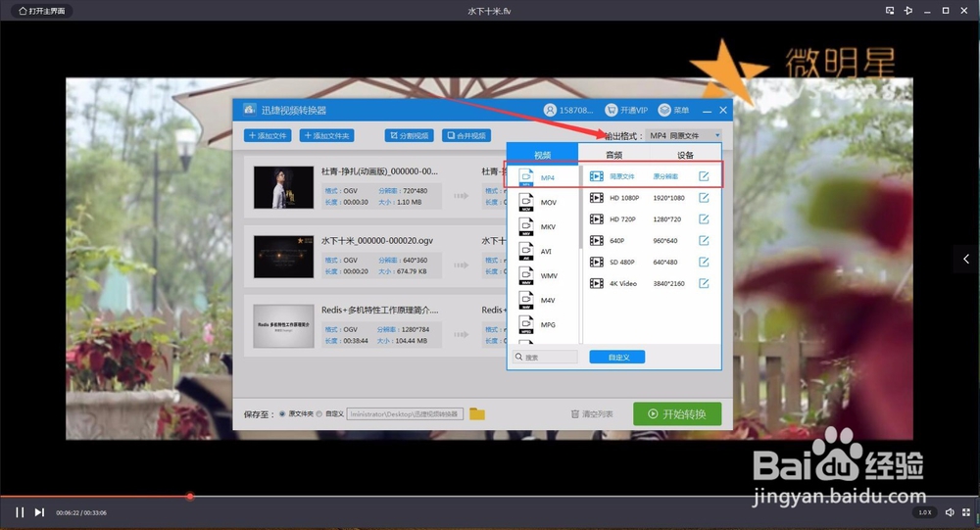Pause the video with the pause button

pos(20,512)
